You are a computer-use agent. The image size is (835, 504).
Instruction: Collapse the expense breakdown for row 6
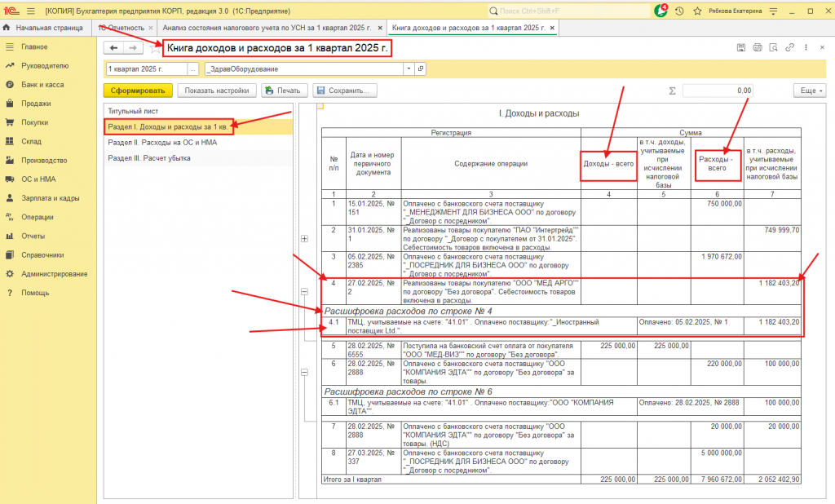[305, 372]
